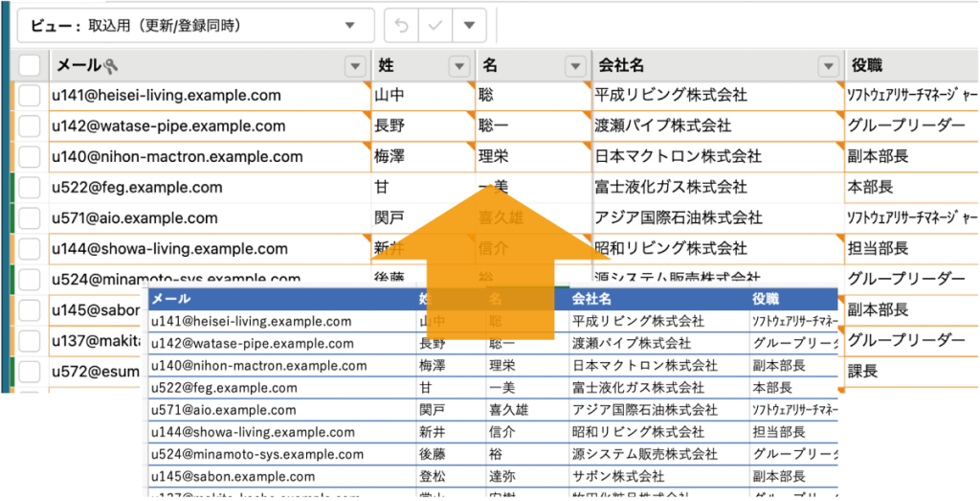Open the 姓 column filter dropdown

(460, 65)
